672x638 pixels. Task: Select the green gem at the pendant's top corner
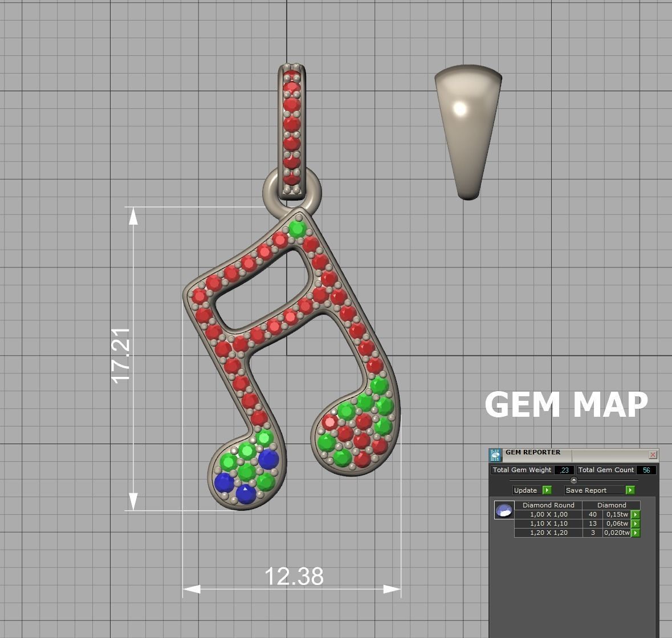297,229
